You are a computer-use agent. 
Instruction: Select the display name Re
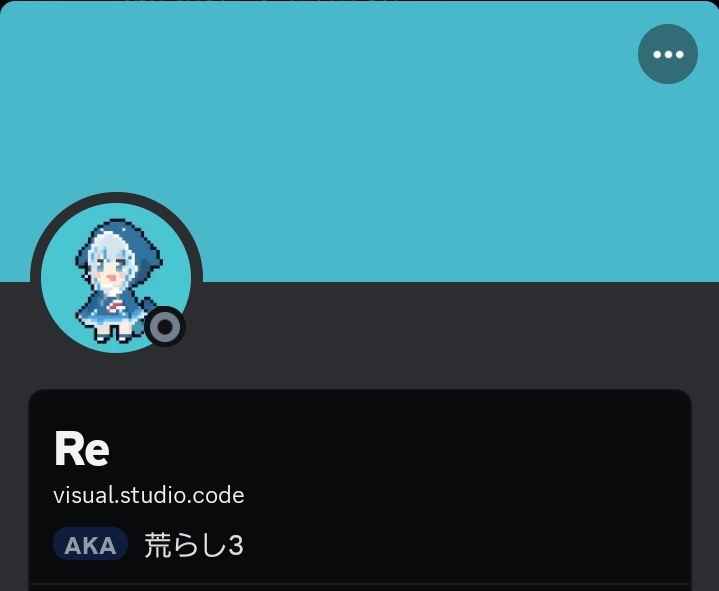point(82,448)
